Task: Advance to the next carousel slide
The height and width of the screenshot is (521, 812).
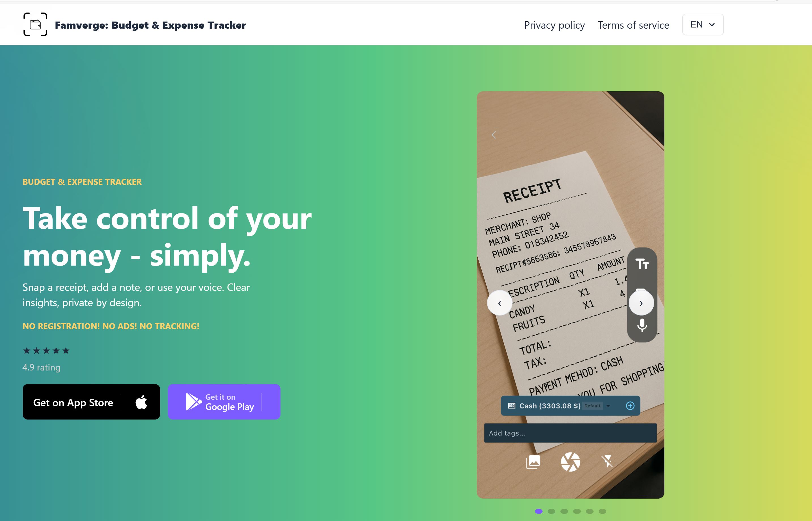Action: pos(641,303)
